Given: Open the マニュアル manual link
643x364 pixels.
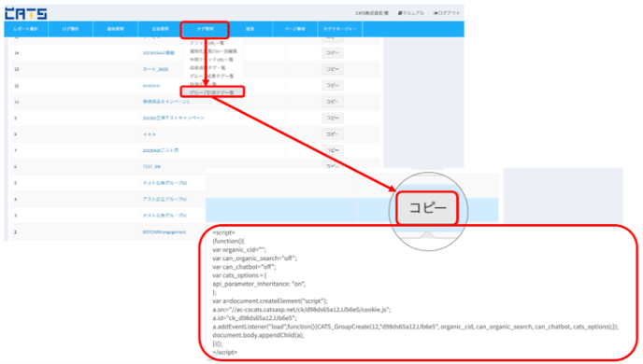Looking at the screenshot, I should pos(411,13).
